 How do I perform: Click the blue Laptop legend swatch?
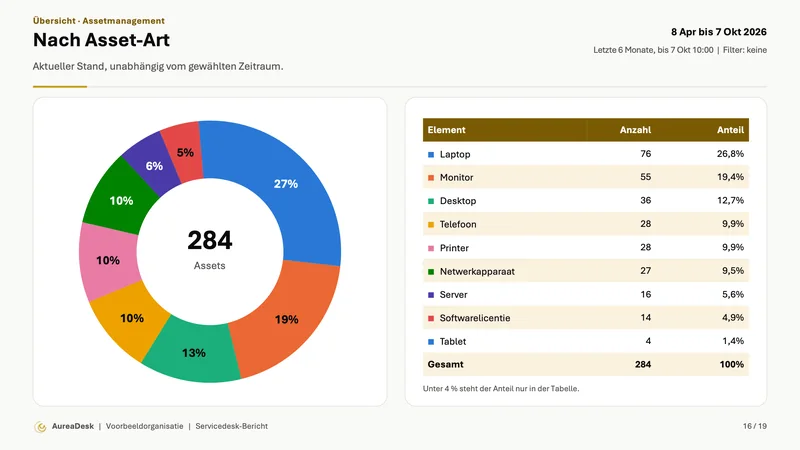pos(431,155)
